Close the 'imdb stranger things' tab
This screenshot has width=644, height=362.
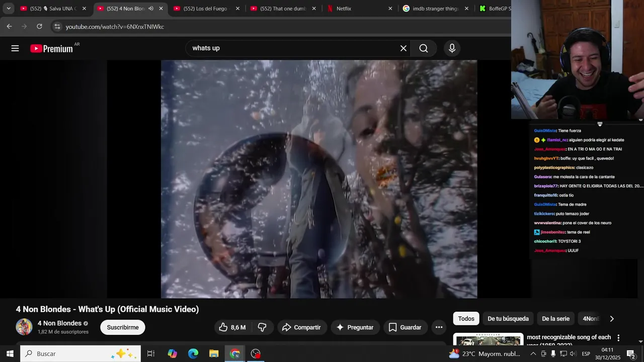coord(466,9)
